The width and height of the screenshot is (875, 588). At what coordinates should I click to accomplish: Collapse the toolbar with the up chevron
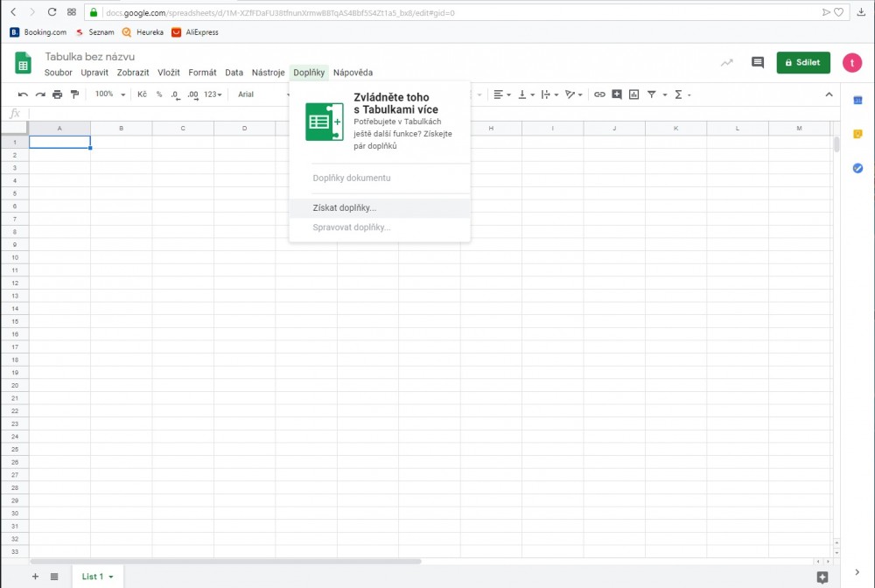pos(828,94)
